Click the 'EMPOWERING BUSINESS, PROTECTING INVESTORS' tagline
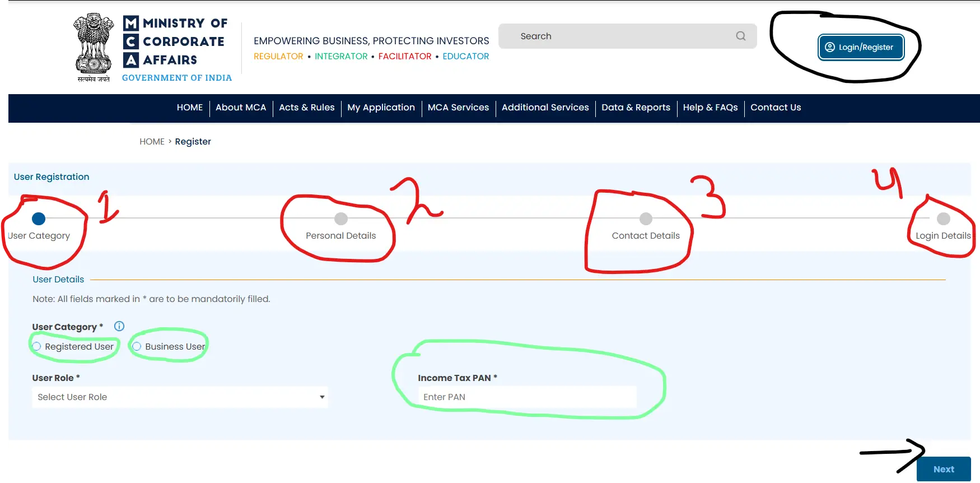The image size is (980, 483). click(371, 41)
